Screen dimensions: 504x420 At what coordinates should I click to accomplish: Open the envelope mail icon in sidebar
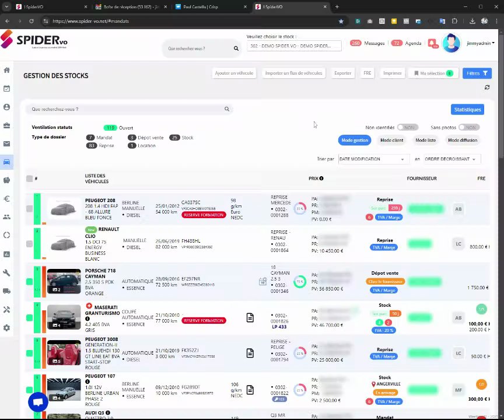click(7, 143)
